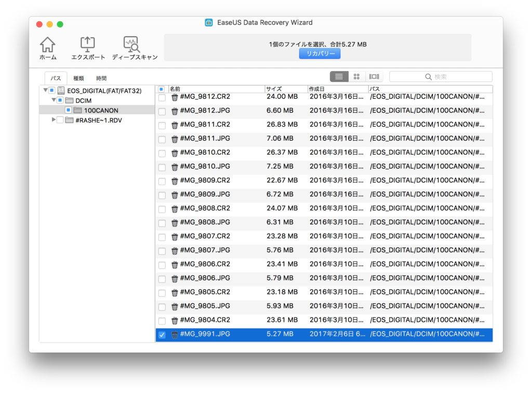Check the box for #MG_9811.CR2
Viewport: 532px width, 394px height.
pos(162,126)
